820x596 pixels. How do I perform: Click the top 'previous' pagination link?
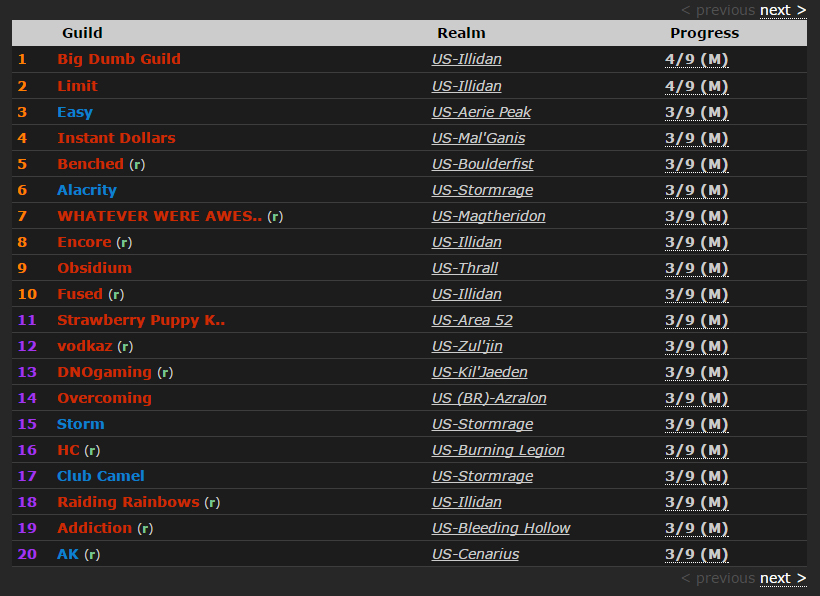click(x=718, y=10)
